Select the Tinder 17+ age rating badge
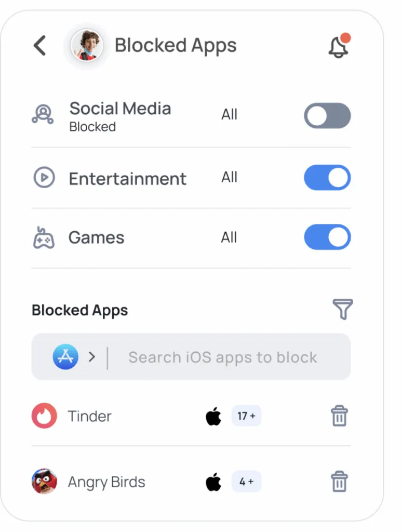The image size is (402, 532). 246,416
